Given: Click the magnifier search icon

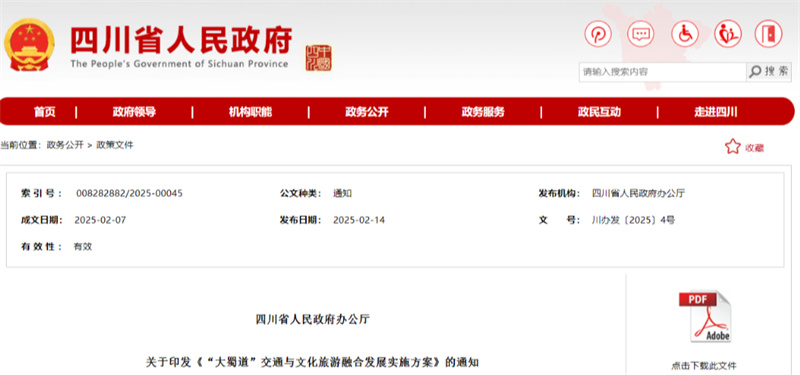Looking at the screenshot, I should 755,72.
